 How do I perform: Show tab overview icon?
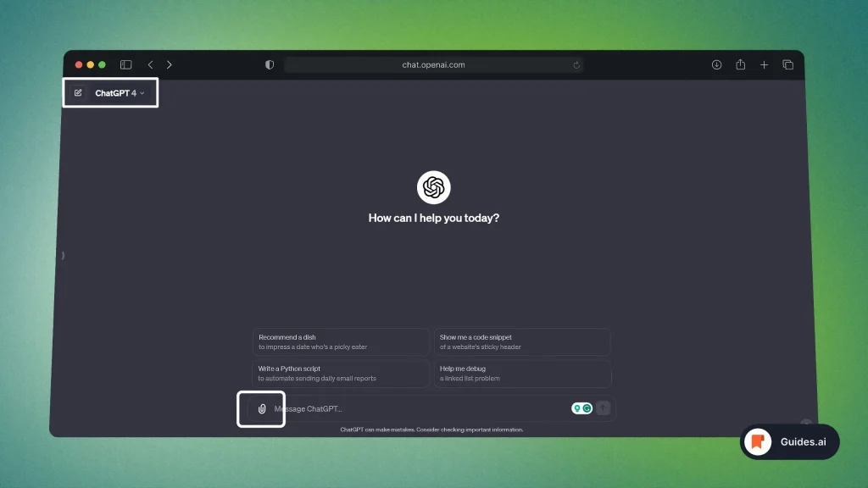tap(787, 64)
